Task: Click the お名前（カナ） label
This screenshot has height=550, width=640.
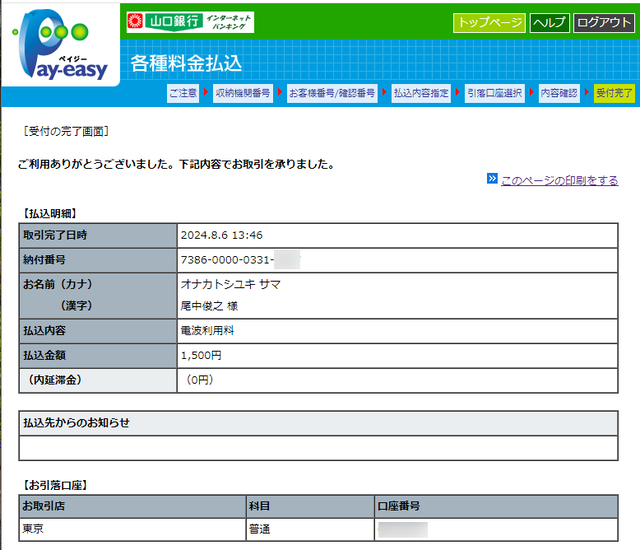Action: tap(58, 284)
